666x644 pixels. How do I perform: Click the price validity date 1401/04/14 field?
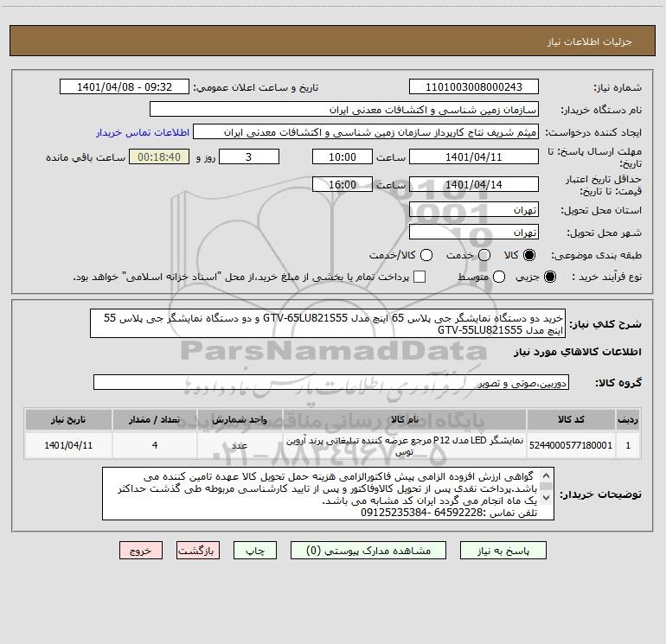click(474, 184)
